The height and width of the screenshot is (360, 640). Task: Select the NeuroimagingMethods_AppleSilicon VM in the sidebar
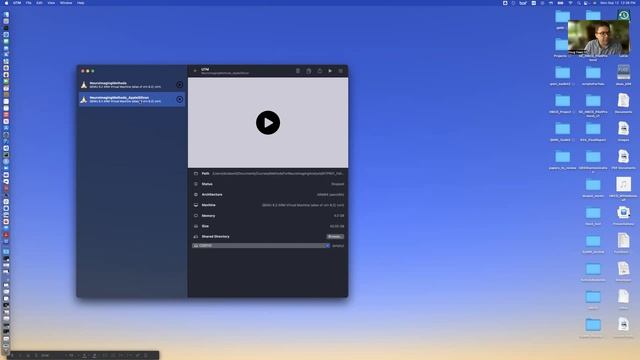pyautogui.click(x=132, y=99)
